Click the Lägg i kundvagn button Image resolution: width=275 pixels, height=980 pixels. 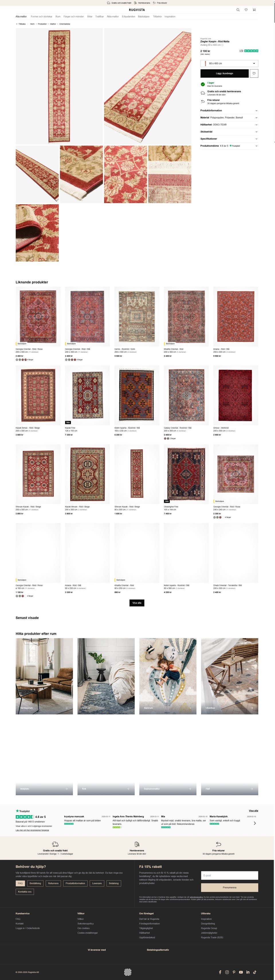(224, 73)
